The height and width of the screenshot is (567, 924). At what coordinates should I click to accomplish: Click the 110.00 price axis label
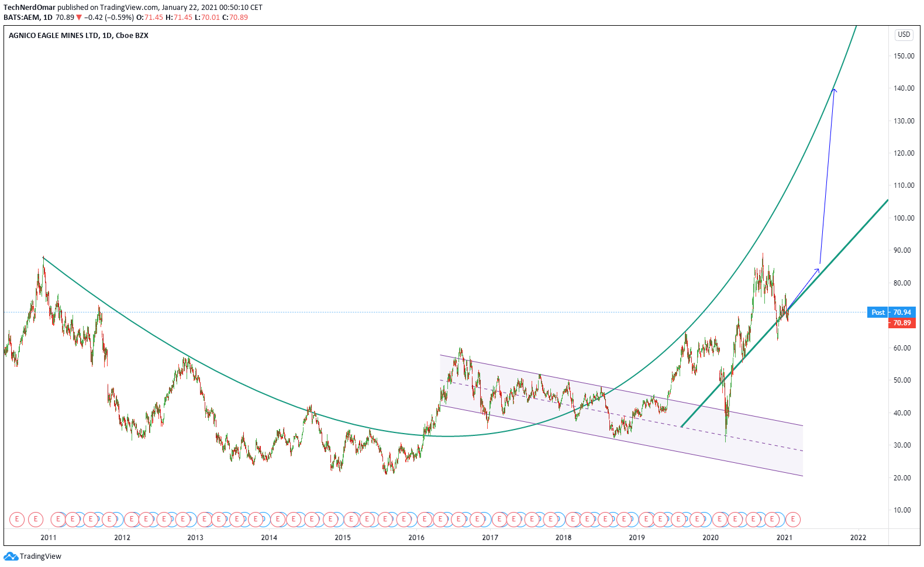(x=904, y=185)
